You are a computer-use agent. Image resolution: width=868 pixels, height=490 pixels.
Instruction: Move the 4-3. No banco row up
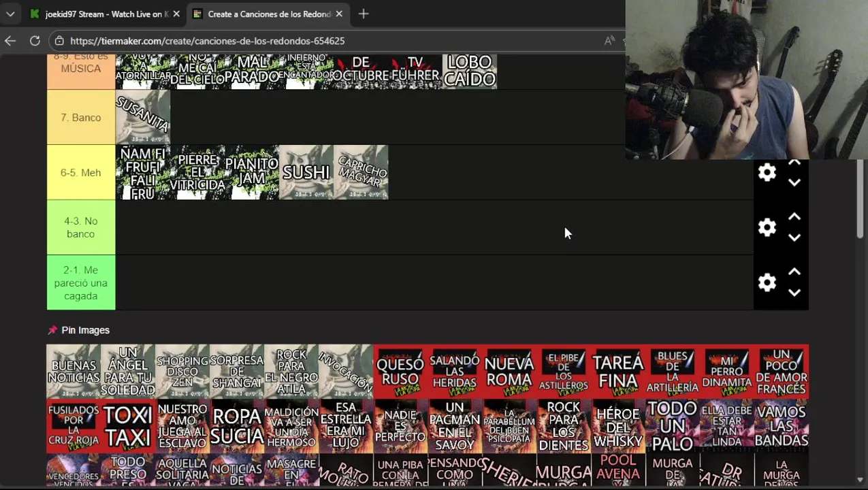(x=794, y=217)
